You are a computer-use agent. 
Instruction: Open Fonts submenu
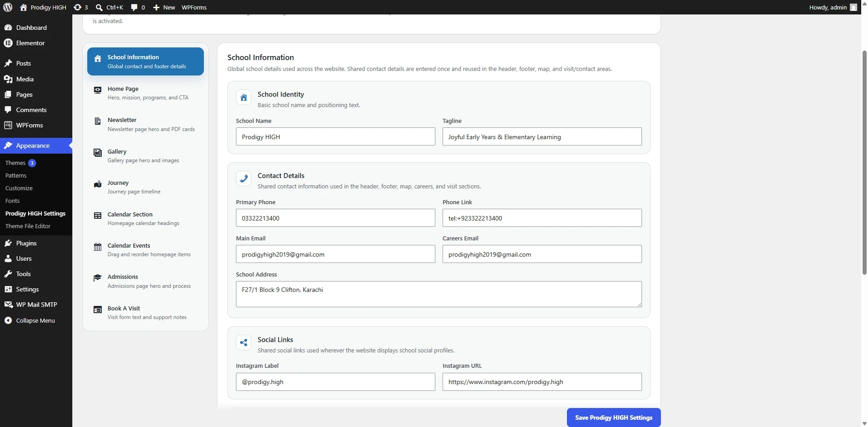(x=13, y=201)
